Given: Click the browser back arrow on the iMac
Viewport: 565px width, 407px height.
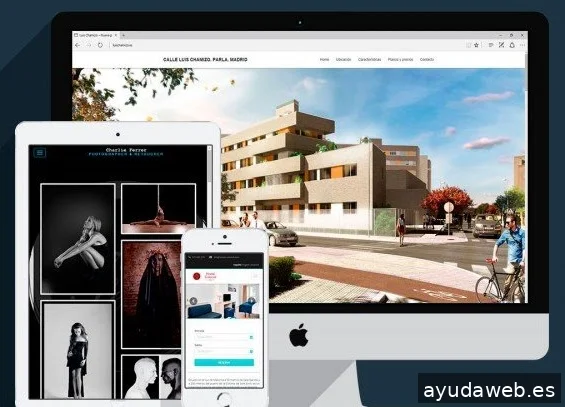Looking at the screenshot, I should coord(77,45).
